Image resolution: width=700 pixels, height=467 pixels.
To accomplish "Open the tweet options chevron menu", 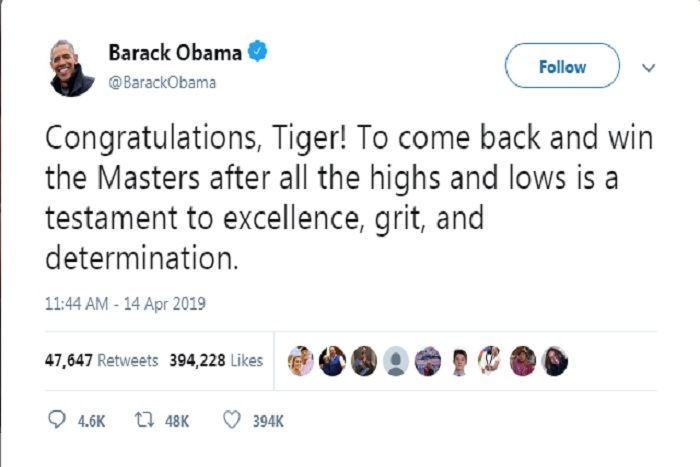I will point(648,68).
